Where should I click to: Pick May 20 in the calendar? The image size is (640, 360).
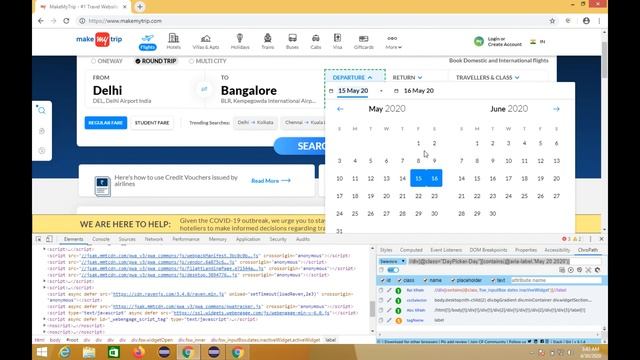[x=386, y=196]
